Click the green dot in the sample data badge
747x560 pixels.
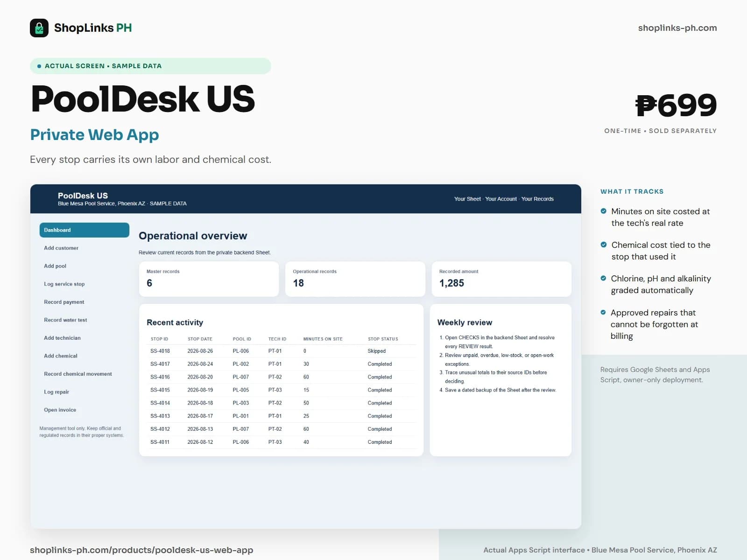pos(39,66)
